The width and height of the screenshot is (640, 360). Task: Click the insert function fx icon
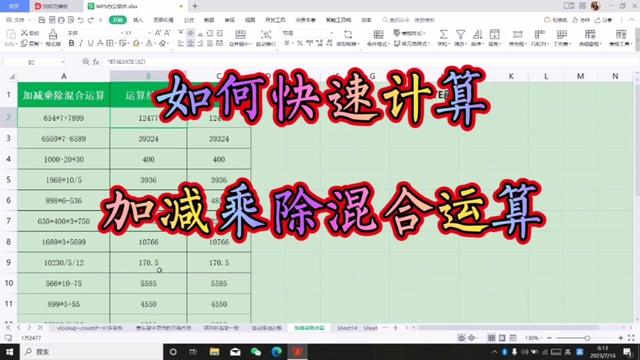(96, 62)
